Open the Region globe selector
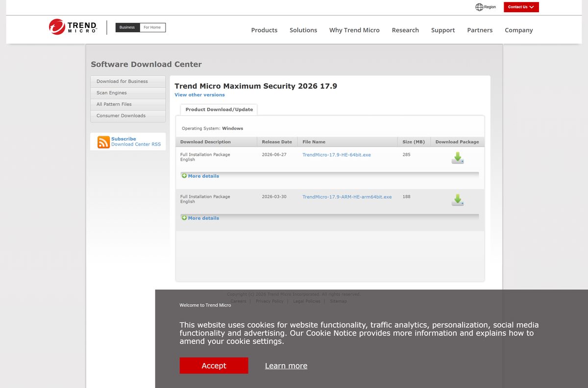The width and height of the screenshot is (588, 388). tap(486, 7)
